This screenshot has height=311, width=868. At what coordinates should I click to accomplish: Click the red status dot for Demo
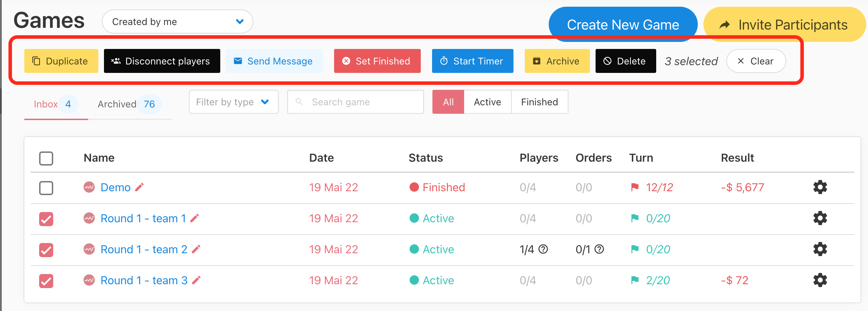414,187
